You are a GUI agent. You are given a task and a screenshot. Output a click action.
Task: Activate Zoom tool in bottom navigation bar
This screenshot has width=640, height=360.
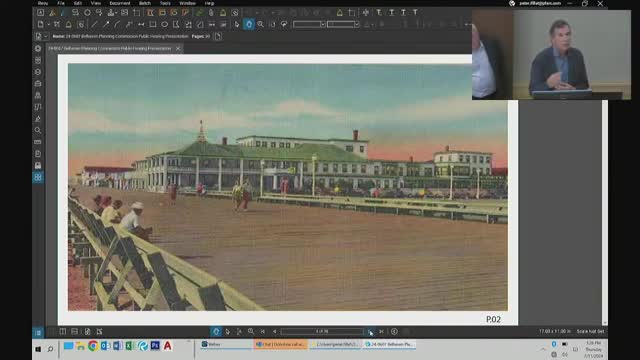(251, 332)
